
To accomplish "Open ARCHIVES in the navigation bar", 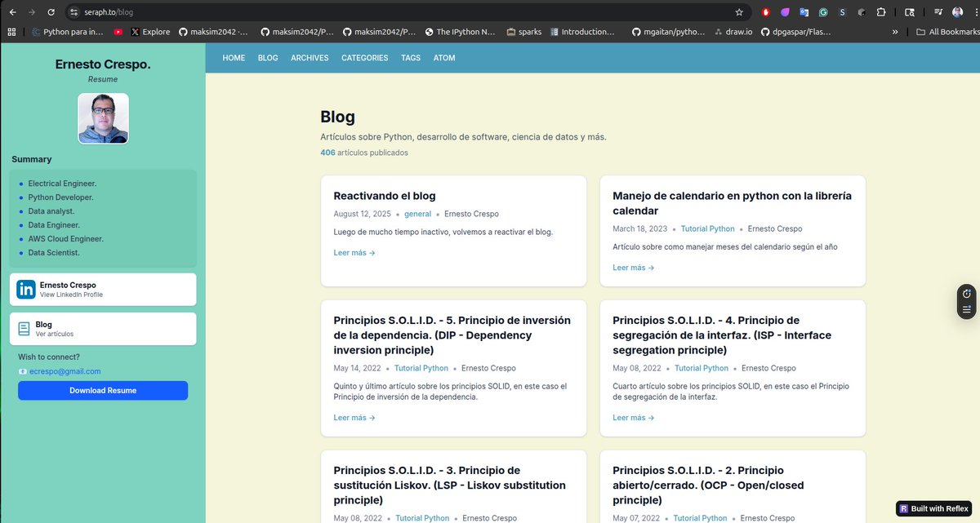I will pyautogui.click(x=310, y=58).
